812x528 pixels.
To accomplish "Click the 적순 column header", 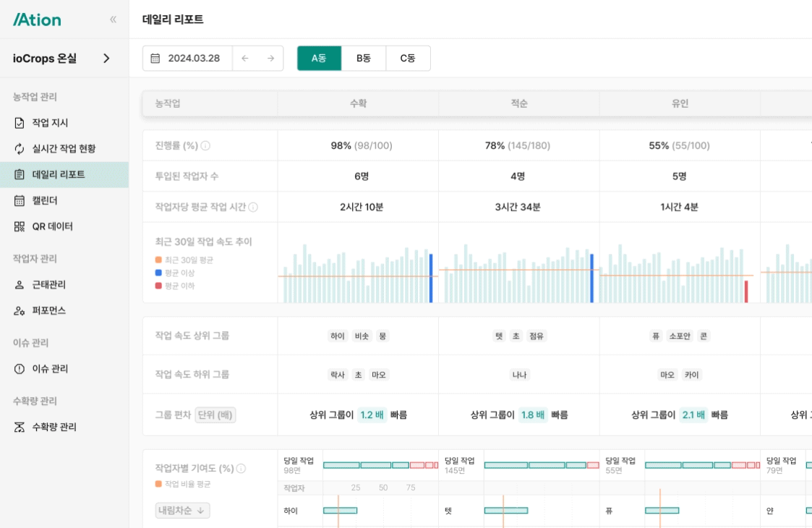I will pyautogui.click(x=519, y=103).
